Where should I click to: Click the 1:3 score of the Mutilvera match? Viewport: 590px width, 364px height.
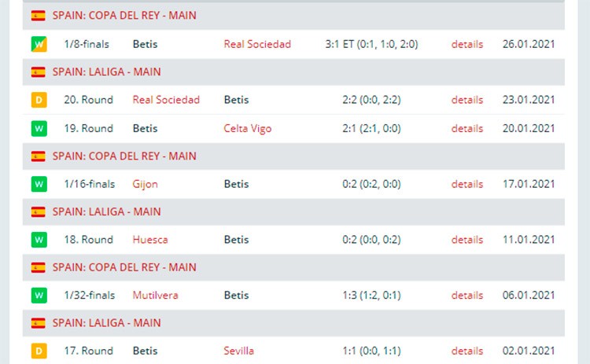(348, 295)
